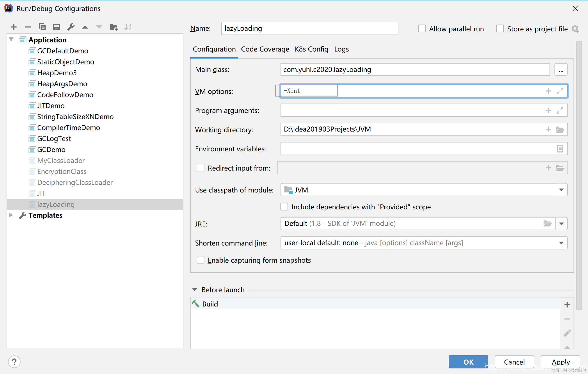Image resolution: width=588 pixels, height=374 pixels.
Task: Click the Cancel button
Action: pos(514,362)
